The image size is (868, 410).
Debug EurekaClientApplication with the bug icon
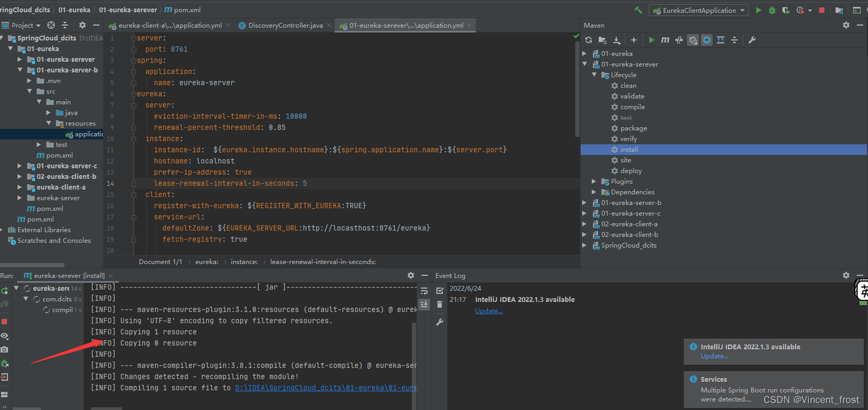coord(772,10)
